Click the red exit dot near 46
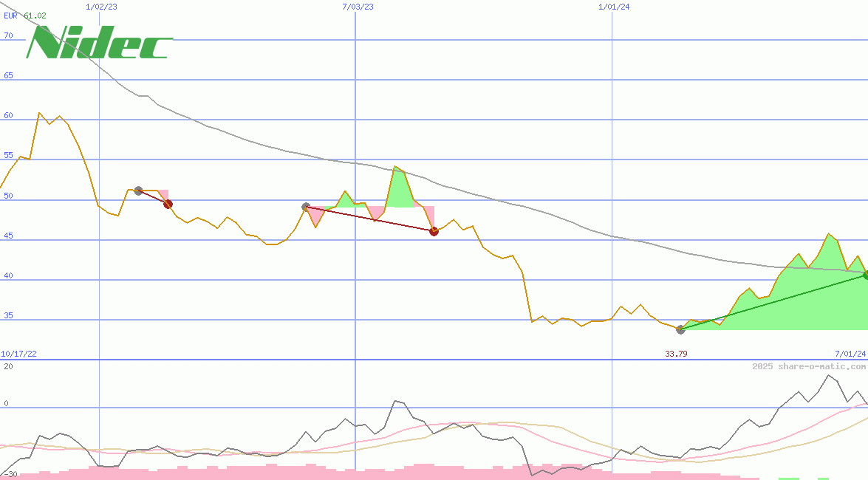 [434, 231]
